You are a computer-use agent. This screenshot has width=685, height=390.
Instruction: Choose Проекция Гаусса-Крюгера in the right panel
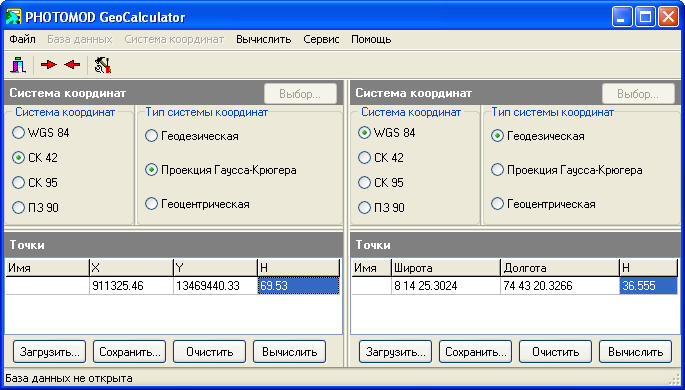tap(567, 170)
